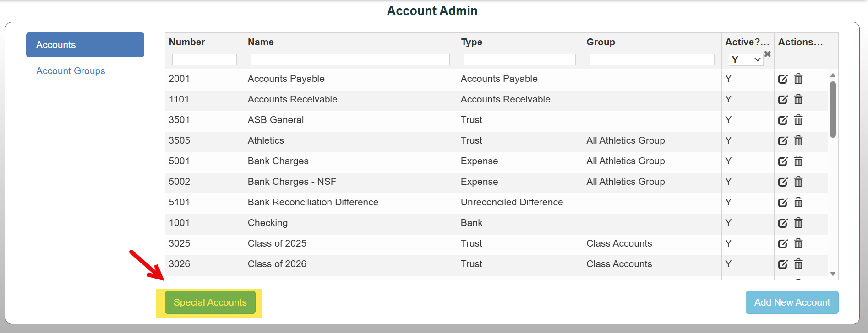Click the Name column filter box
Viewport: 868px width, 333px height.
pos(350,59)
